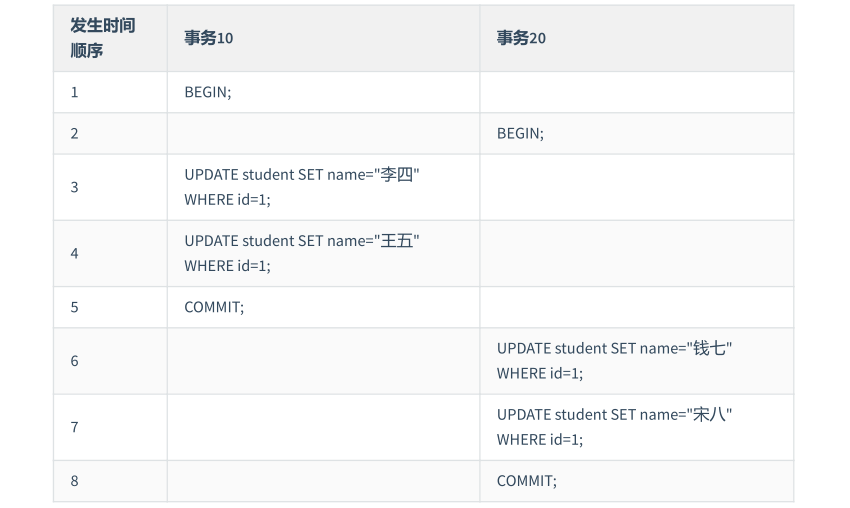Click sequence number 6 in first column
850x508 pixels.
(x=74, y=361)
